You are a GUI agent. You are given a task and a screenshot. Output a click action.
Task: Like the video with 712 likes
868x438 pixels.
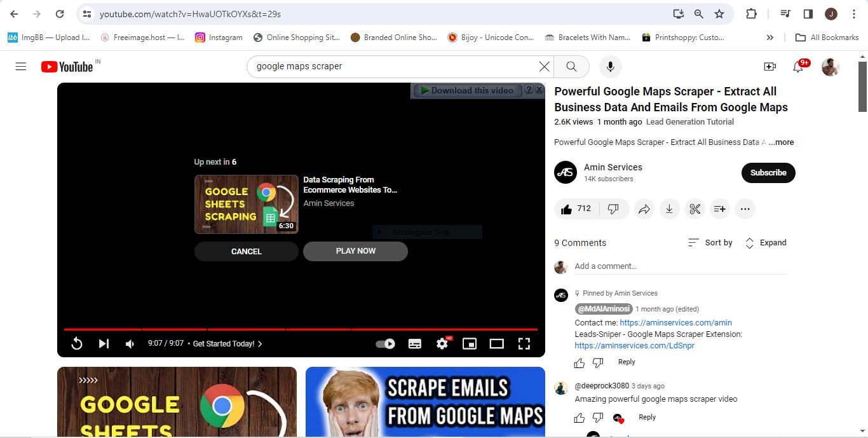(x=576, y=209)
